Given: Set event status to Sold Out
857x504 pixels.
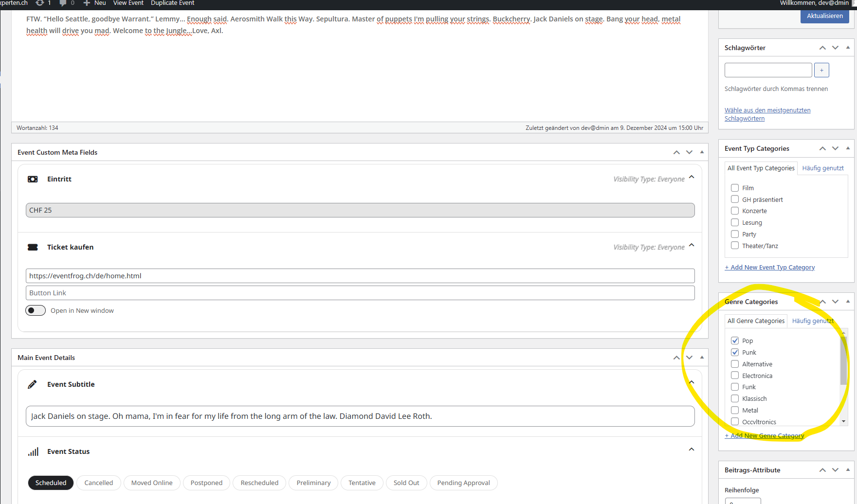Looking at the screenshot, I should point(406,483).
